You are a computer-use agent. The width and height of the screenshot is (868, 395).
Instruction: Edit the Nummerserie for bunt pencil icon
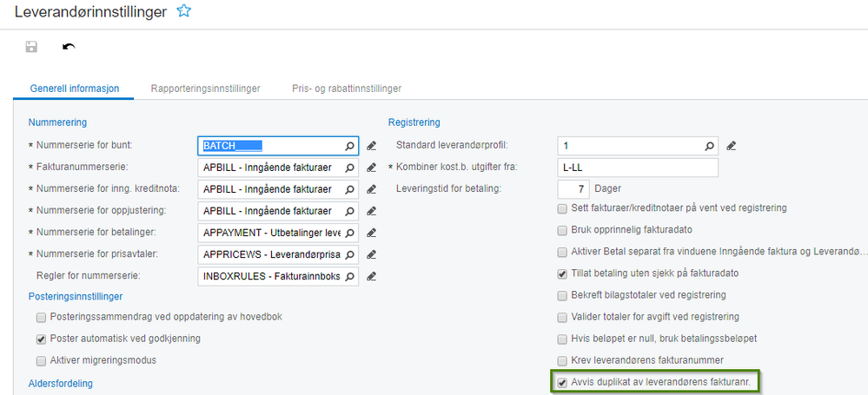click(x=371, y=145)
